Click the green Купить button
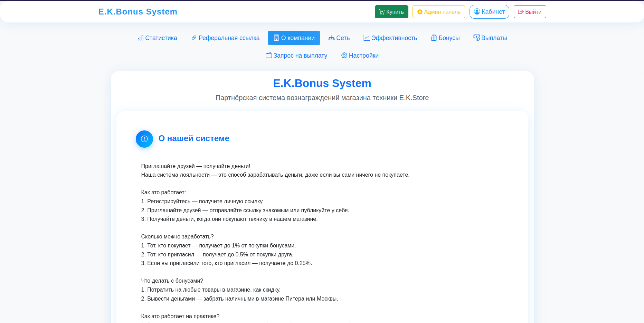This screenshot has height=323, width=644. [391, 12]
